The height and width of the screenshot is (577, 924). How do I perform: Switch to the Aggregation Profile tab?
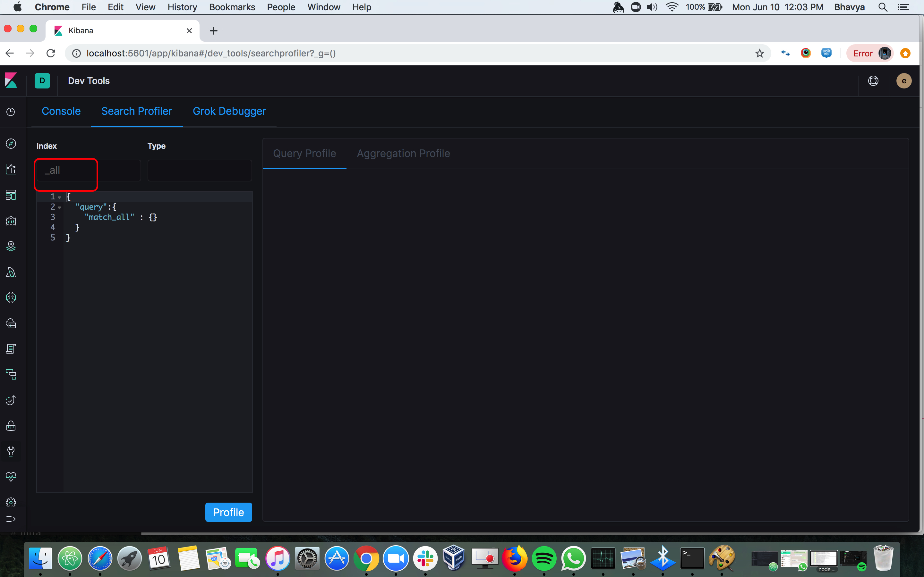click(403, 153)
